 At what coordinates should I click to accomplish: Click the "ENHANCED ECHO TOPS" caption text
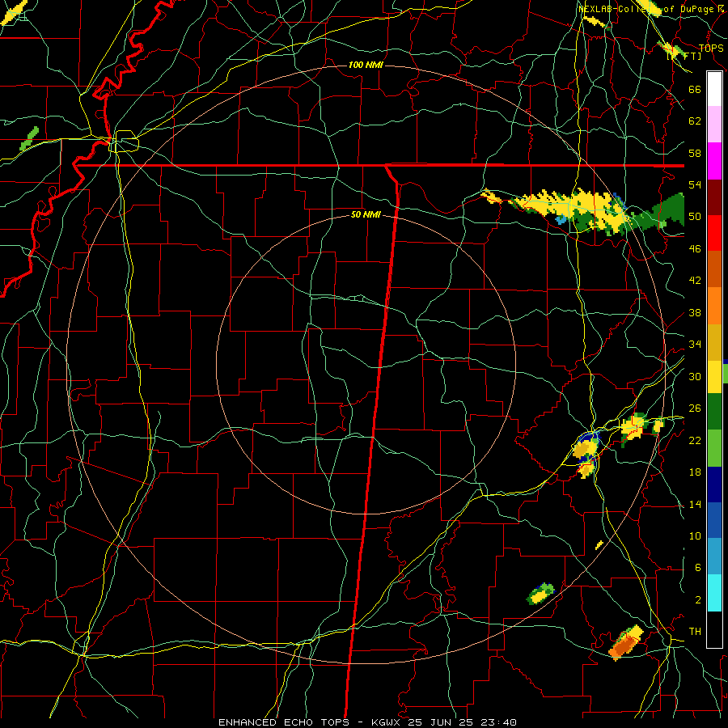[x=284, y=722]
